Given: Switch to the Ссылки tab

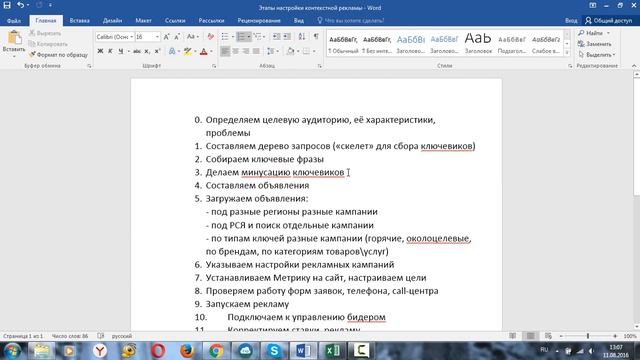Looking at the screenshot, I should click(175, 20).
